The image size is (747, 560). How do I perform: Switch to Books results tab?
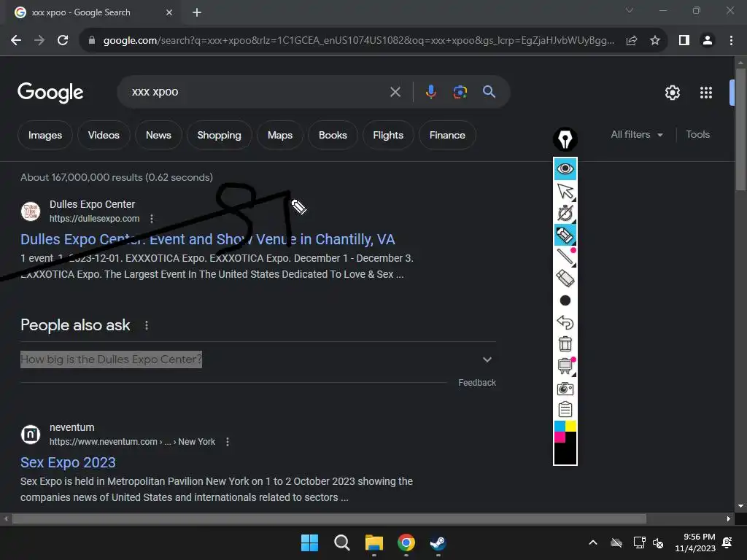coord(333,135)
